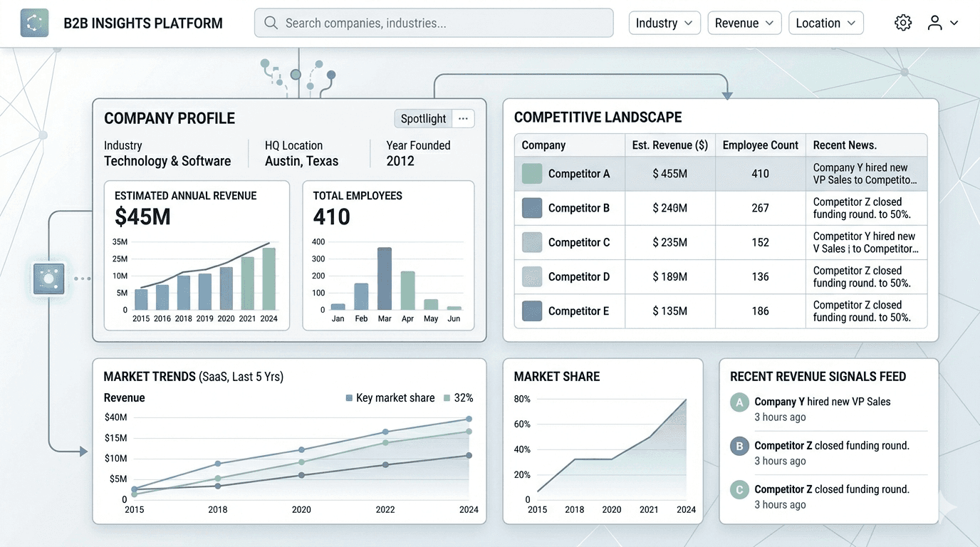The image size is (980, 547).
Task: Click the hub node icon left of Company Profile
Action: (x=49, y=278)
